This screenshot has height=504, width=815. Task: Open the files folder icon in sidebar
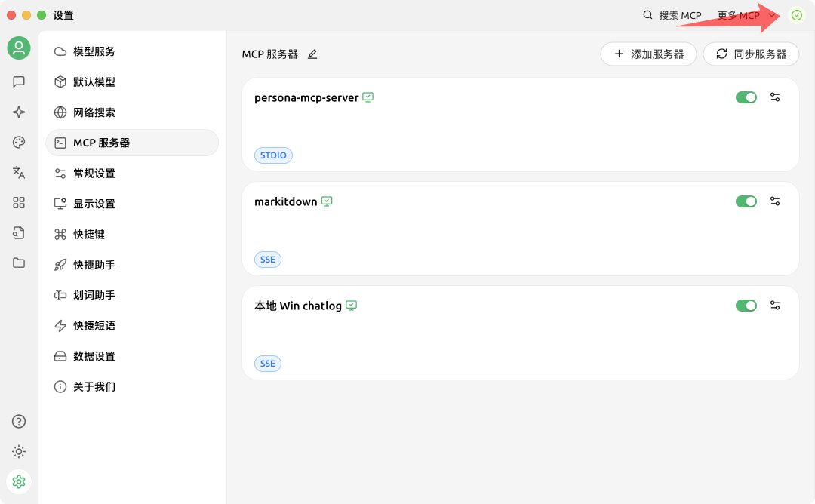[x=19, y=263]
